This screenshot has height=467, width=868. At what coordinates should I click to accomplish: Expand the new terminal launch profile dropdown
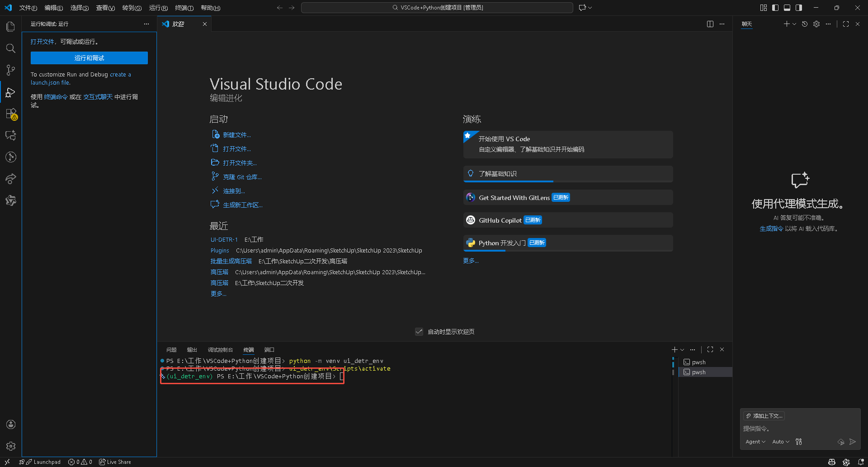click(x=682, y=349)
